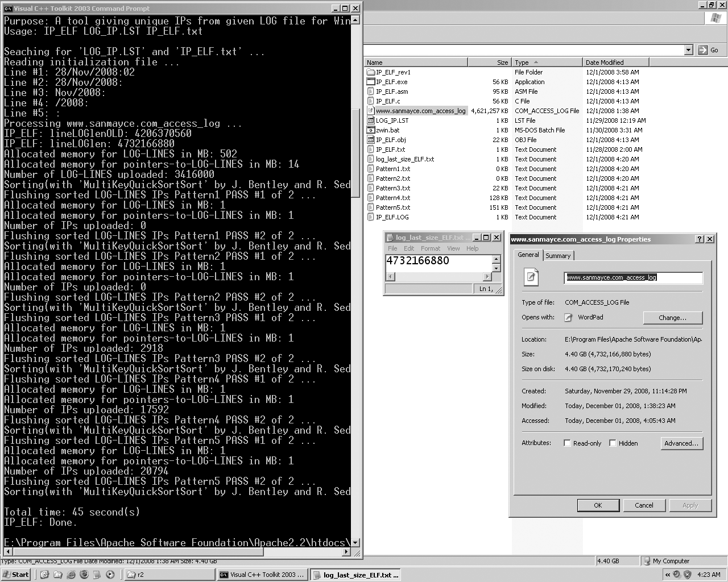Viewport: 728px width, 582px height.
Task: Open the Explorer address bar dropdown
Action: tap(688, 50)
